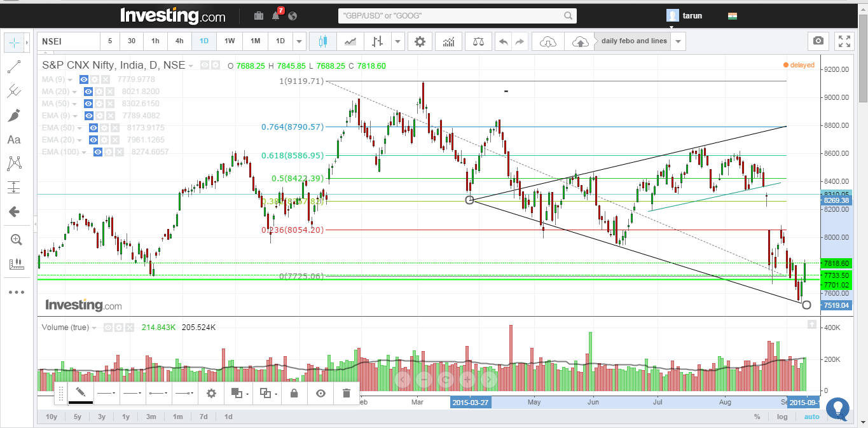Expand the Volume (true) indicator menu
The width and height of the screenshot is (868, 428).
tap(94, 328)
